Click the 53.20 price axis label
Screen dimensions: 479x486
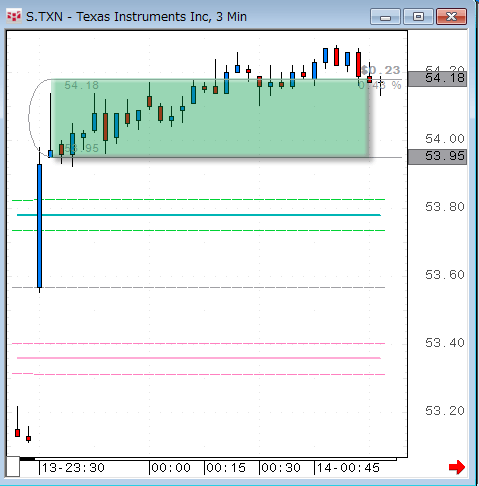click(445, 411)
